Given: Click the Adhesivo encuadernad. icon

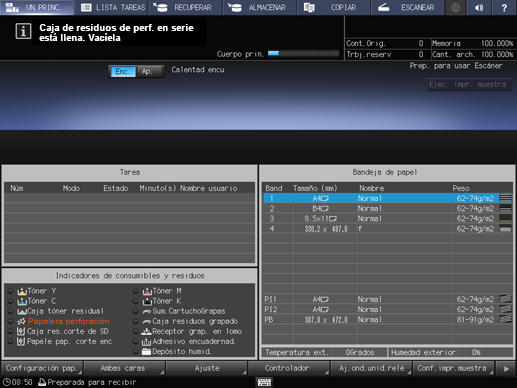Looking at the screenshot, I should [146, 342].
